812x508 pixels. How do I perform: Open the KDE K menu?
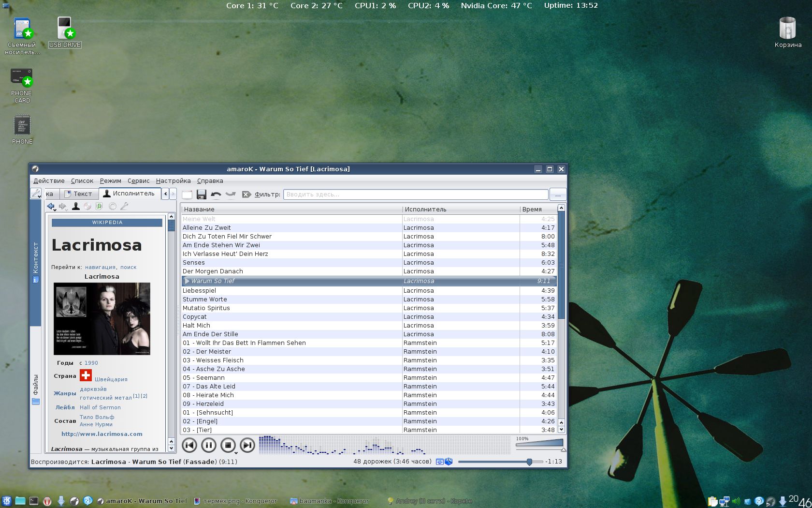coord(7,501)
